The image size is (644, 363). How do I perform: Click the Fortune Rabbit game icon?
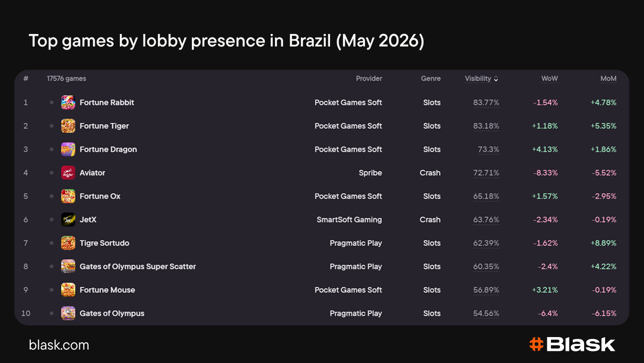(68, 102)
